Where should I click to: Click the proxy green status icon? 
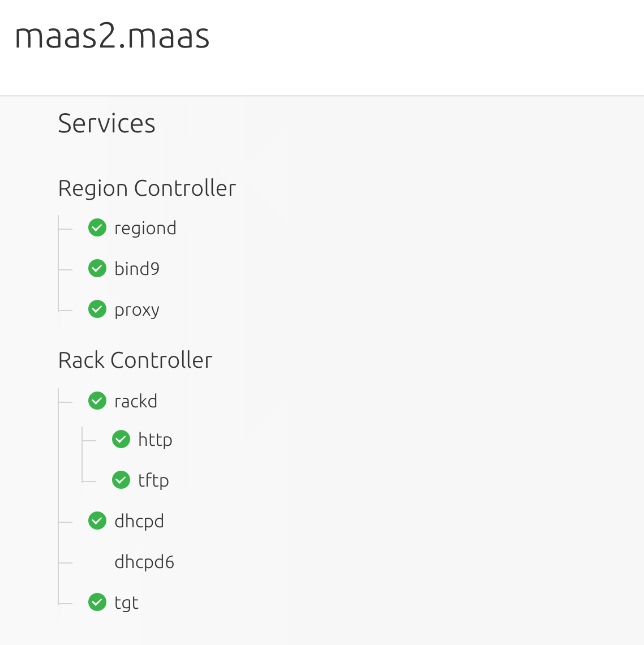97,309
